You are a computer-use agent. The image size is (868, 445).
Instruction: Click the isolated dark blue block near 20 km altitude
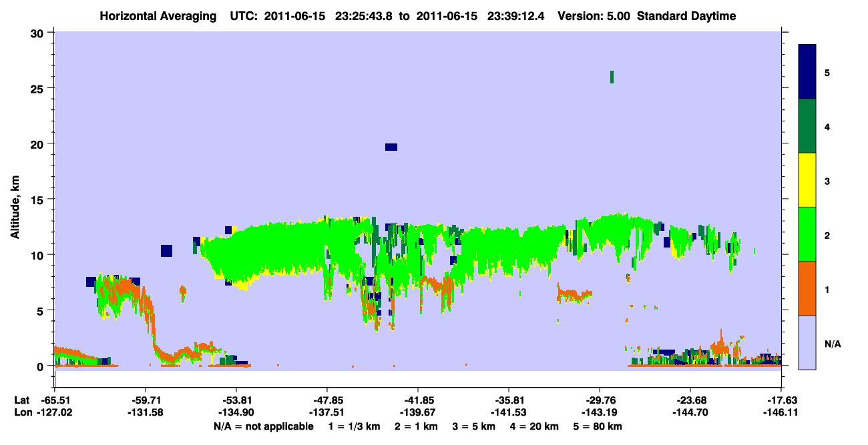tap(391, 147)
